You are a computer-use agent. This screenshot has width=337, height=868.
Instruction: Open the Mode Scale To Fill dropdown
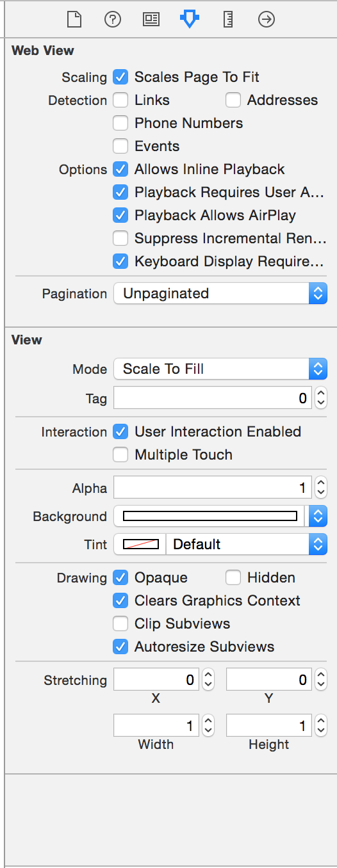point(220,369)
